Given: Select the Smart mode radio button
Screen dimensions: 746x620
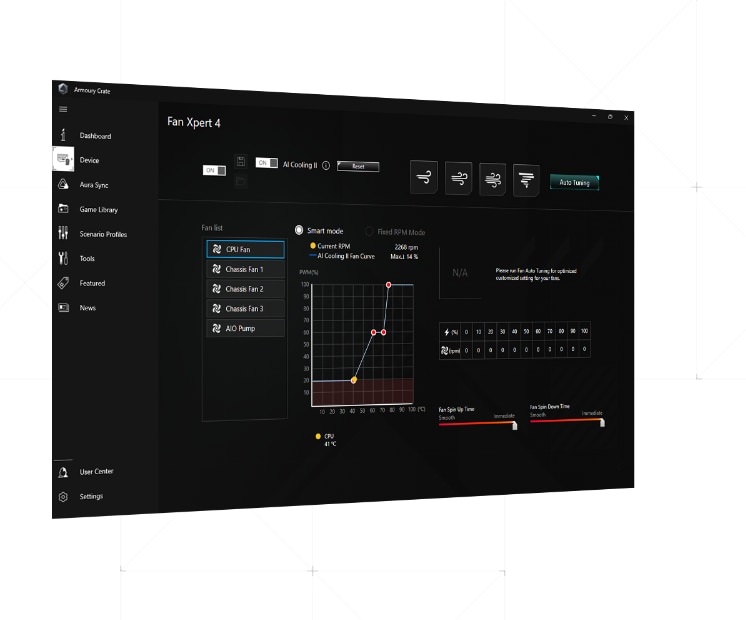Looking at the screenshot, I should tap(299, 230).
